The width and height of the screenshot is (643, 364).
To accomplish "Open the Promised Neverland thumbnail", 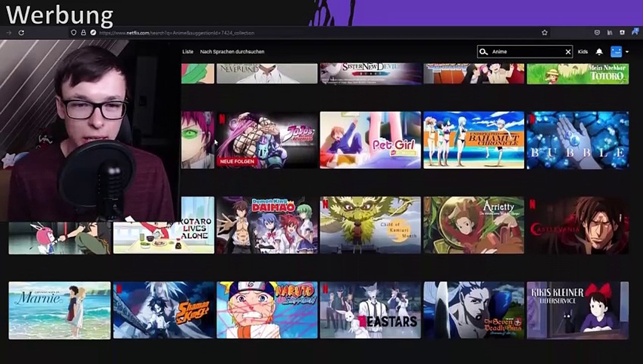I will tap(267, 73).
